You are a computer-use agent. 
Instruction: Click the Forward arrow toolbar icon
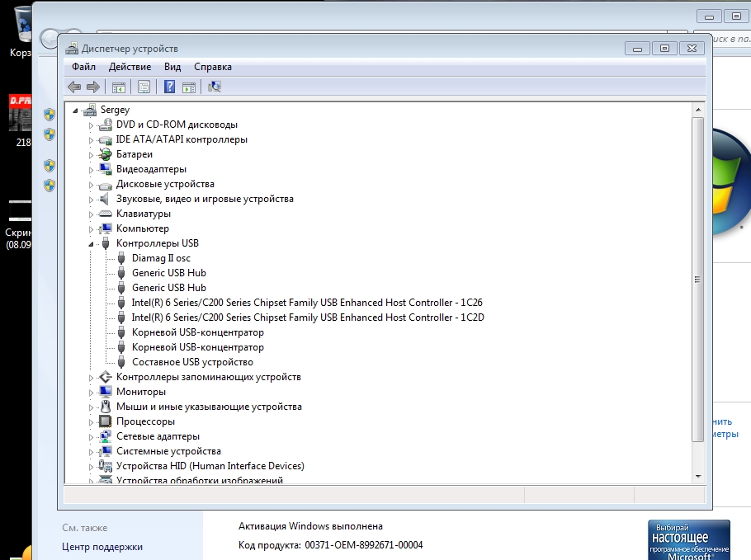click(x=93, y=87)
